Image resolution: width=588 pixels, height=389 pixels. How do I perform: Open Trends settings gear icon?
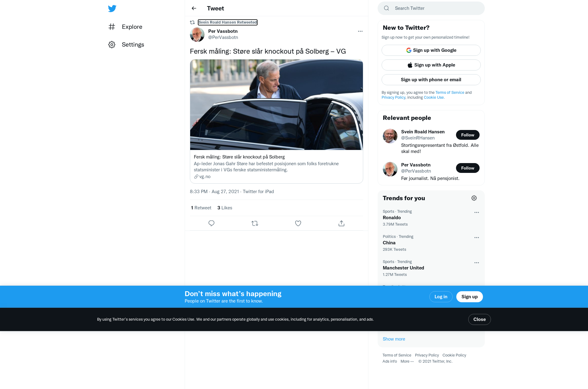pos(474,198)
